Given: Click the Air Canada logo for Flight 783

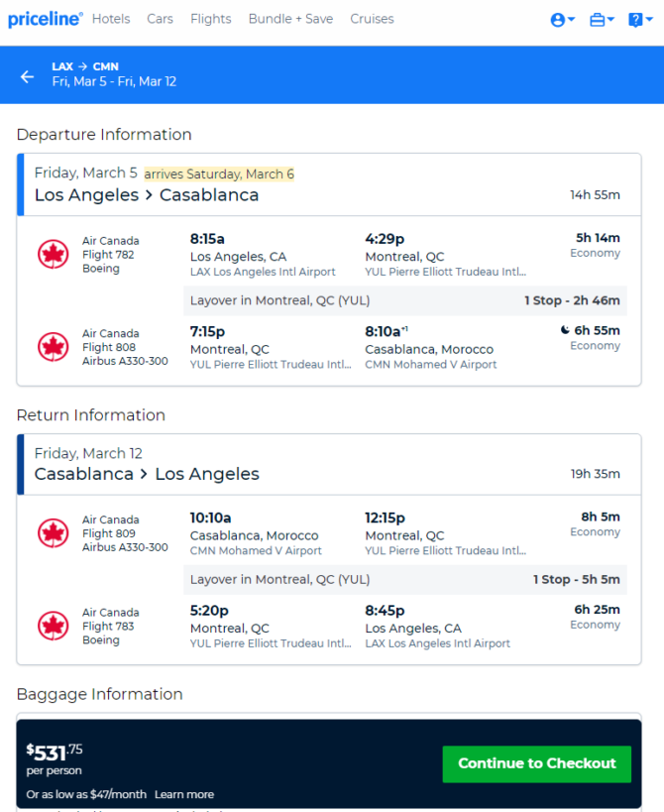Looking at the screenshot, I should 53,626.
